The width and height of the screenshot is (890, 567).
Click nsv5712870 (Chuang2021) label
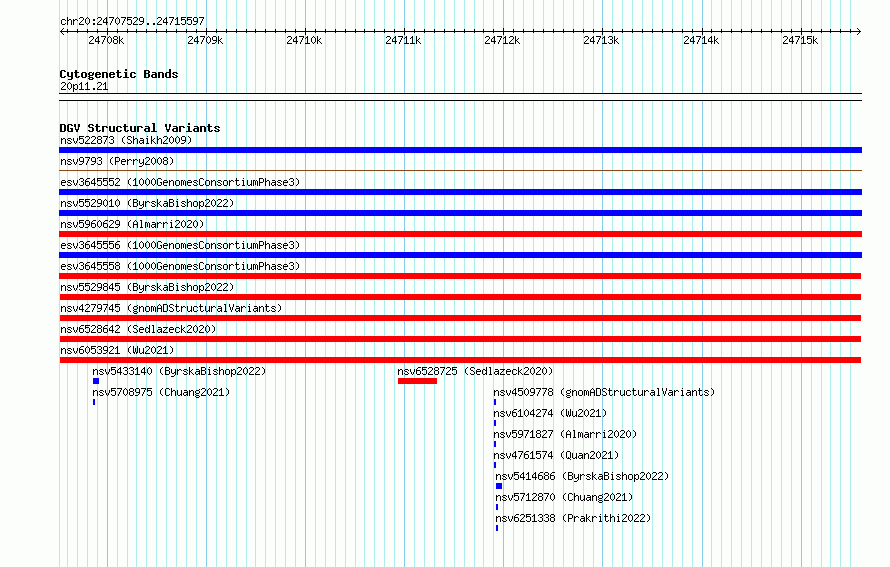(564, 497)
